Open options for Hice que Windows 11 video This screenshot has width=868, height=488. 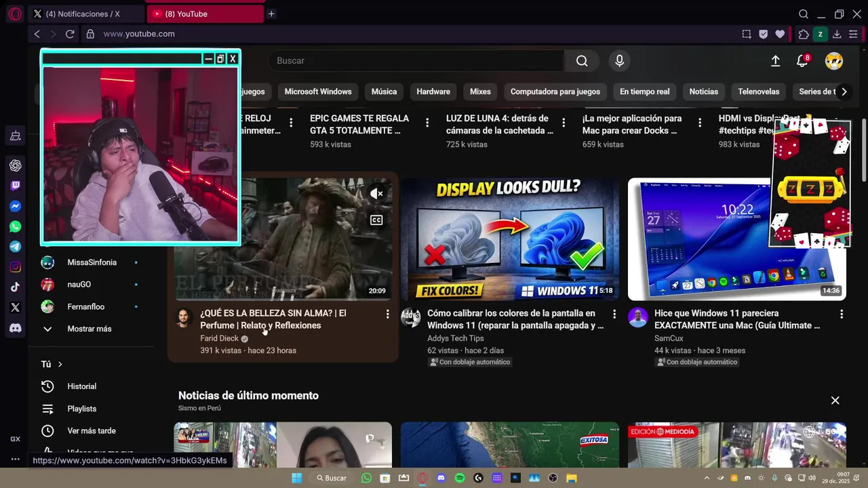pos(842,314)
